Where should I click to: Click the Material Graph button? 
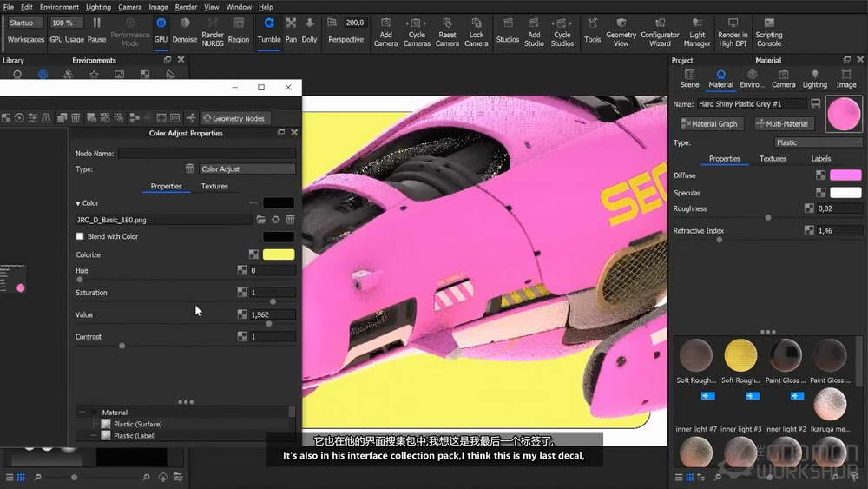tap(711, 124)
